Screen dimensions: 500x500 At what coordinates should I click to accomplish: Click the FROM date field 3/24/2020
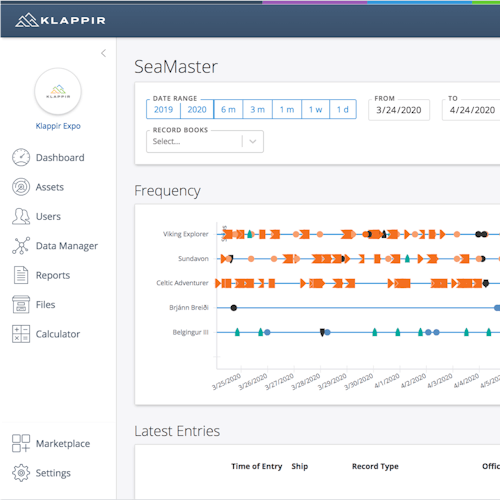tap(399, 110)
